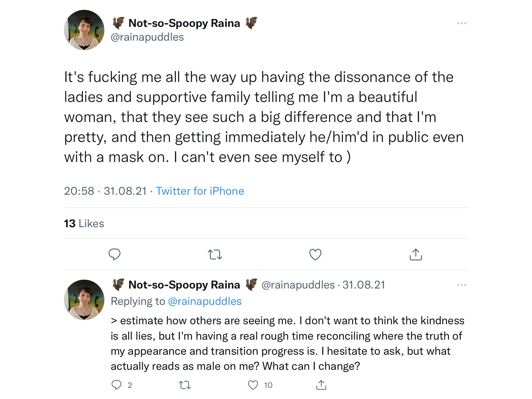Open the more options menu on the reply tweet
This screenshot has width=532, height=399.
coord(461,285)
